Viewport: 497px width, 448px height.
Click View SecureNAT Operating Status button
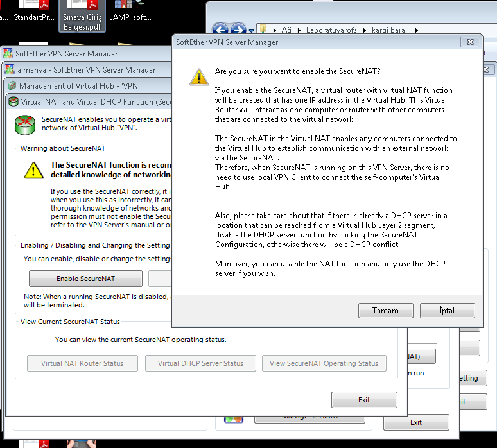pyautogui.click(x=324, y=363)
